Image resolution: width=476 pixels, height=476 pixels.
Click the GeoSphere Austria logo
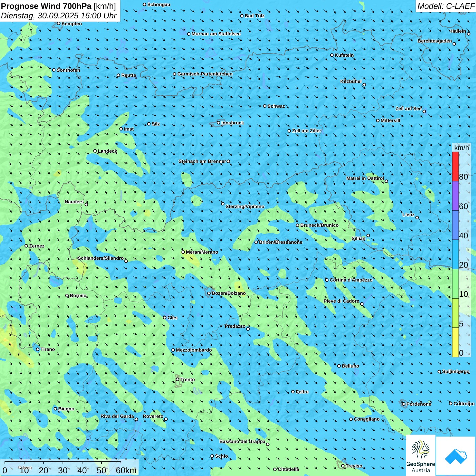(421, 455)
